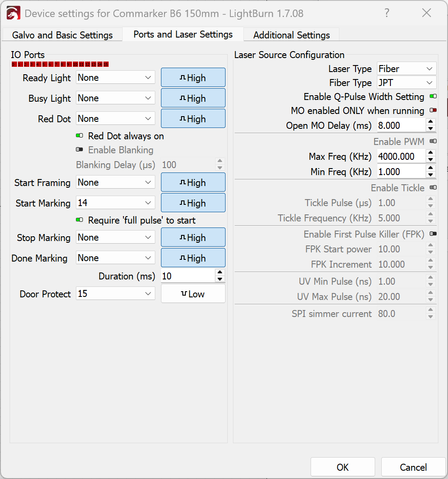Toggle Done Marking signal High button
448x479 pixels.
tap(193, 258)
